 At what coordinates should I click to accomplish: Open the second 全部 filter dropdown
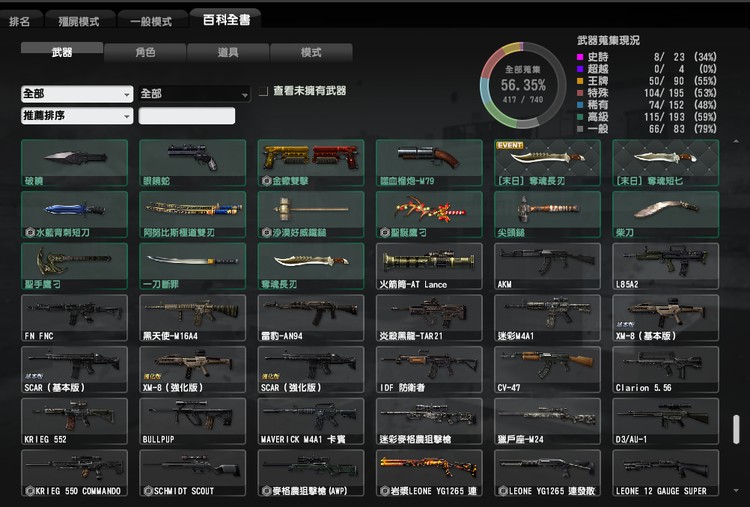(x=194, y=93)
